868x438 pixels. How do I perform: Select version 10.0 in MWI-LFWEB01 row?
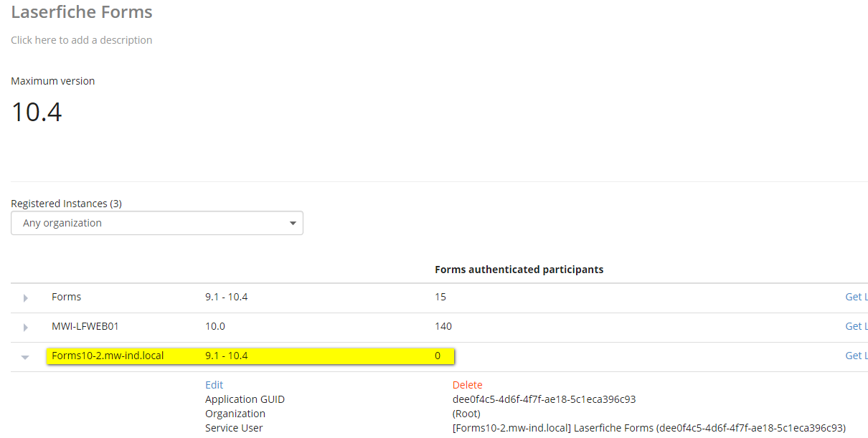[214, 326]
